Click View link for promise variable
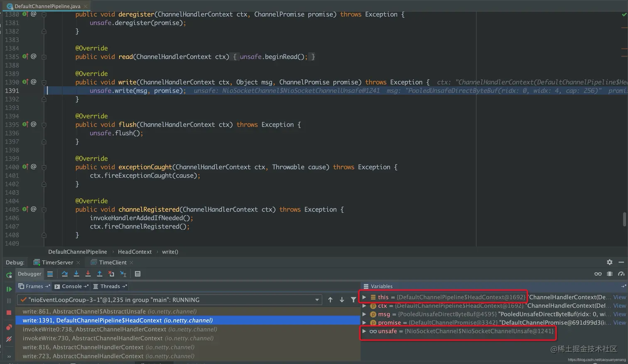This screenshot has width=628, height=364. (x=619, y=322)
